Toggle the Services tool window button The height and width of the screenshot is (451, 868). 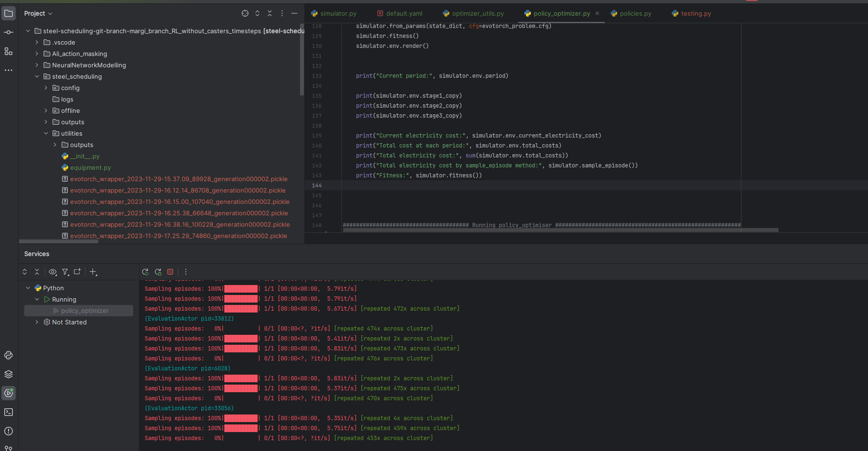9,393
